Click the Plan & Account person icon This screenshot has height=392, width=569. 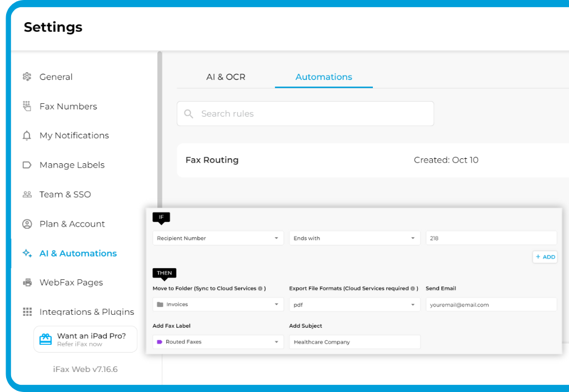click(x=27, y=224)
